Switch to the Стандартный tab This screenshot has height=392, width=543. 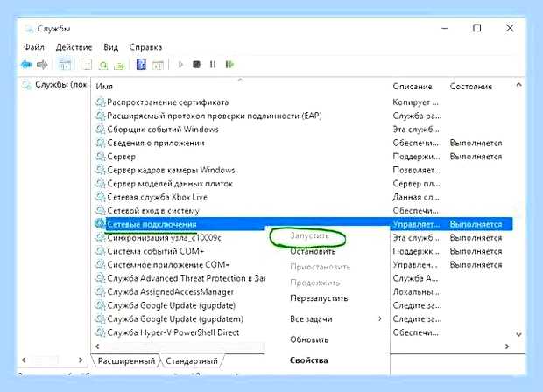click(192, 361)
